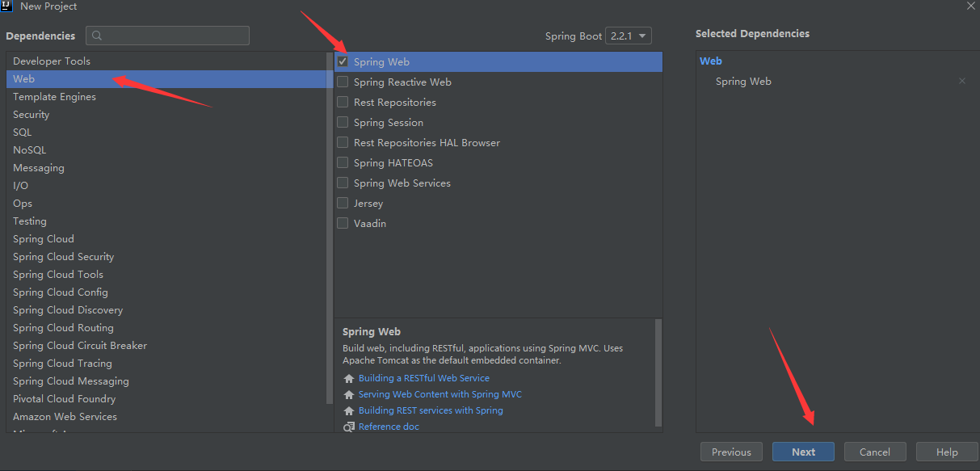Screen dimensions: 980x471
Task: Check the Spring HATEOAS dependency
Action: 343,162
